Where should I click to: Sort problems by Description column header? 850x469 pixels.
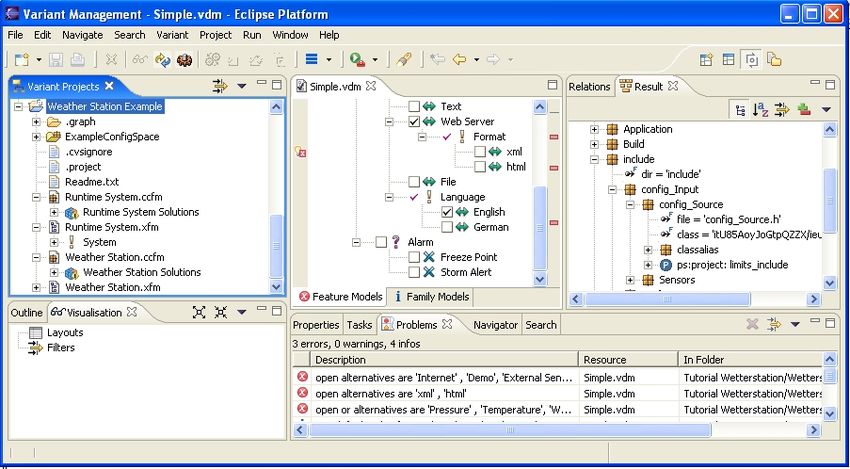click(444, 359)
